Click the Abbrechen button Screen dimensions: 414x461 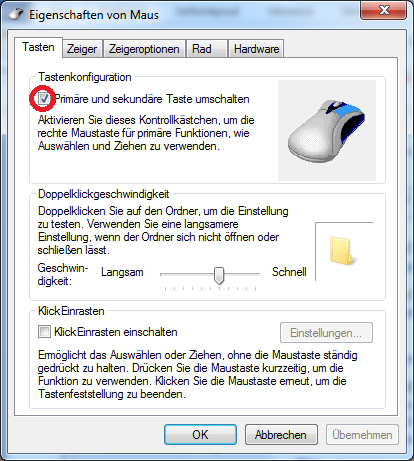(281, 435)
